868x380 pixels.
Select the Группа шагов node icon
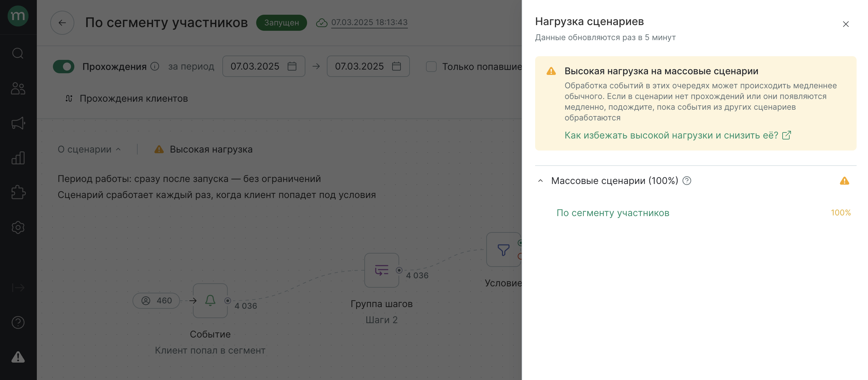(x=382, y=270)
